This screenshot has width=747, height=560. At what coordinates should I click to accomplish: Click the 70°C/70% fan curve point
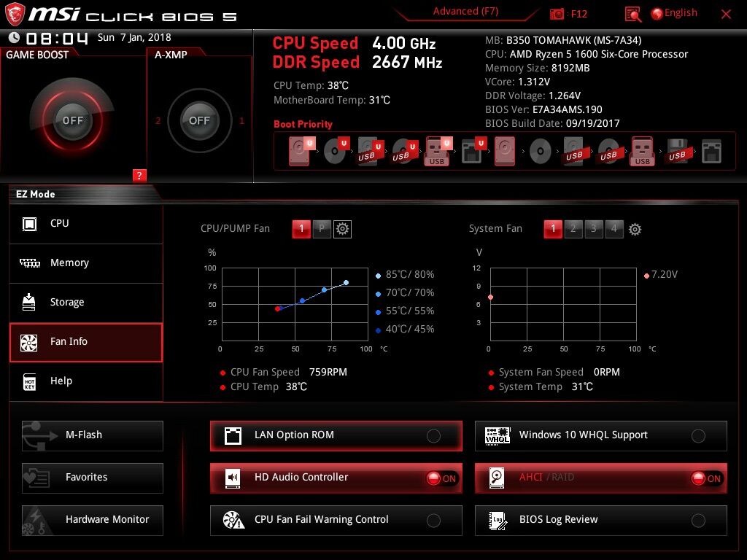(x=324, y=289)
